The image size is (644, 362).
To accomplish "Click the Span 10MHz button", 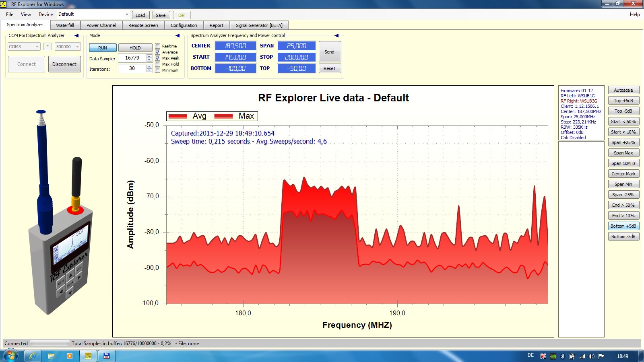I will click(x=623, y=163).
